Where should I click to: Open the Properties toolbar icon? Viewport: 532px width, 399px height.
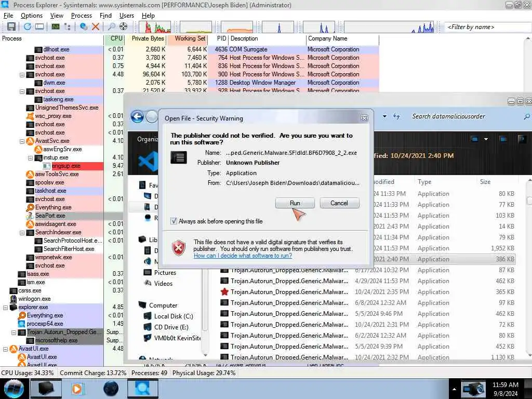click(x=84, y=26)
